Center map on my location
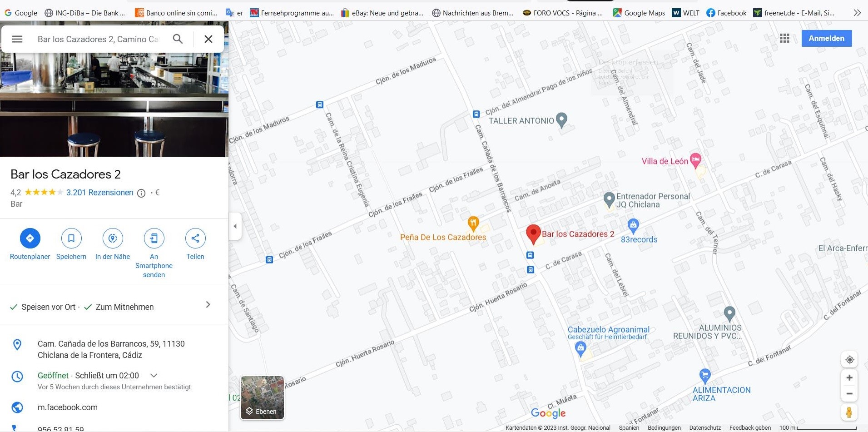 tap(849, 360)
